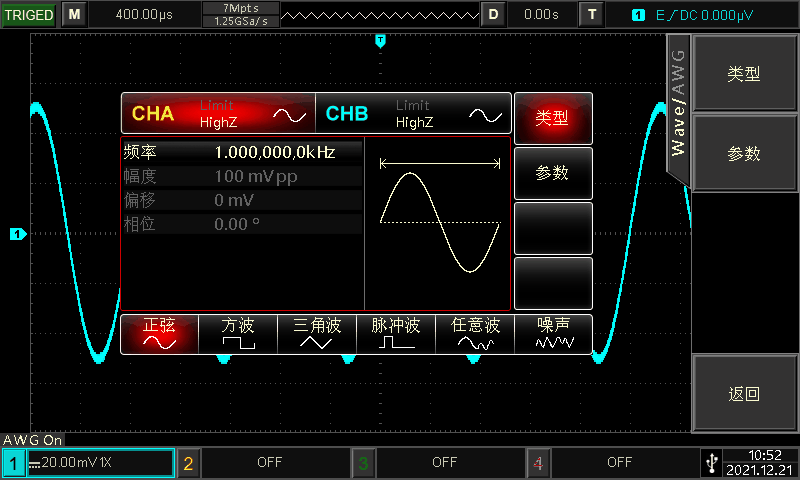Choose the 任意波 arbitrary wave icon
The image size is (800, 480).
click(x=474, y=334)
